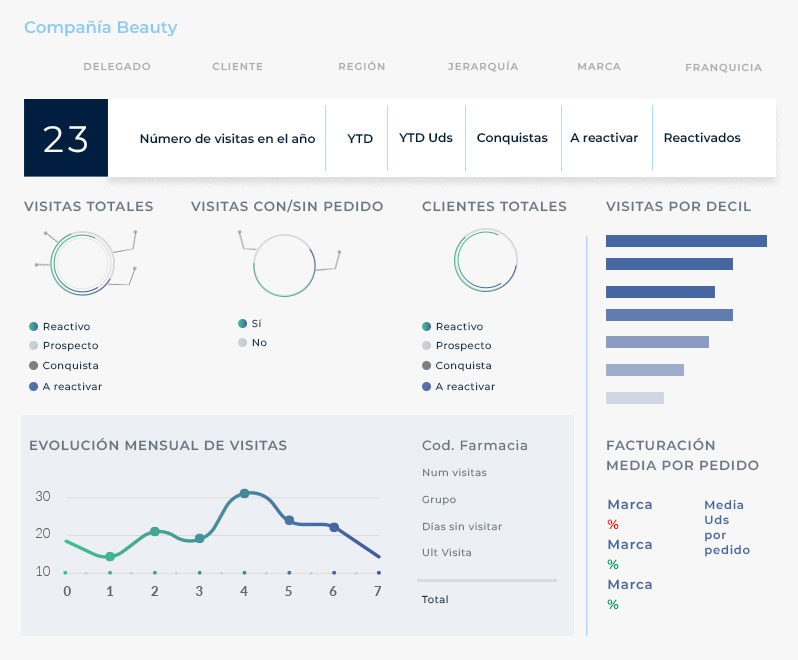
Task: Select the month 6 data point on line chart
Action: point(334,527)
